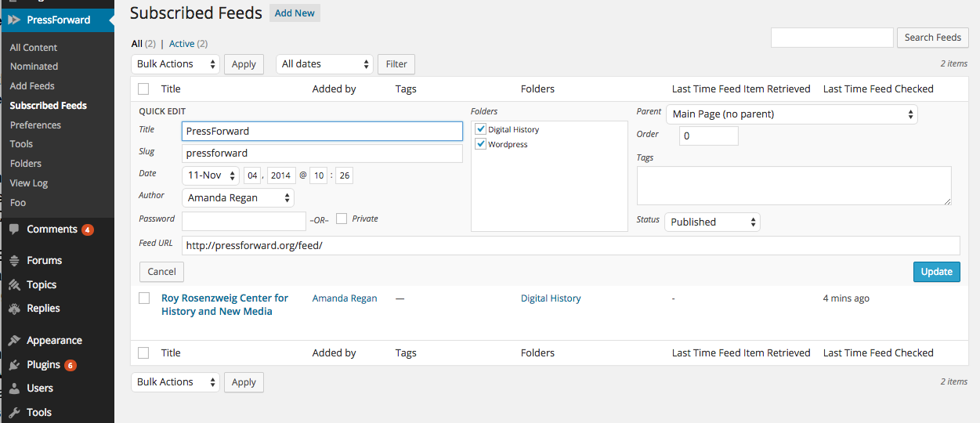980x423 pixels.
Task: Click the bottom Apply button
Action: tap(244, 382)
